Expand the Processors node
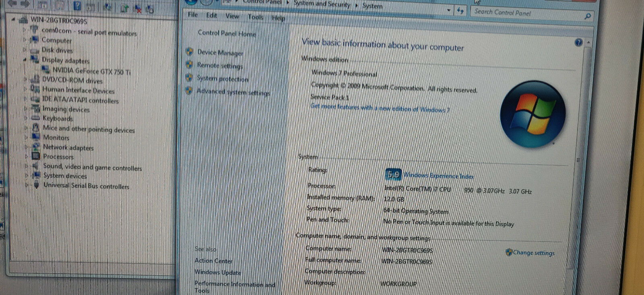 tap(26, 156)
